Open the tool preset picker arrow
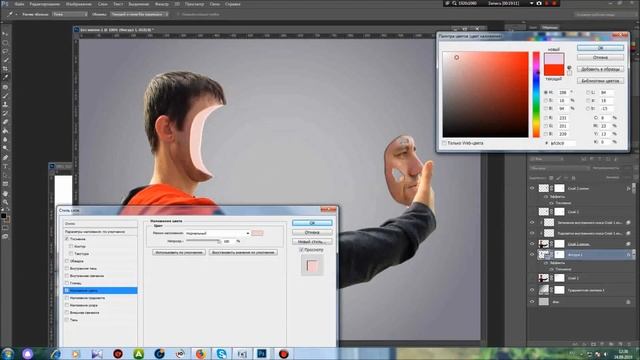The width and height of the screenshot is (640, 360). 16,14
